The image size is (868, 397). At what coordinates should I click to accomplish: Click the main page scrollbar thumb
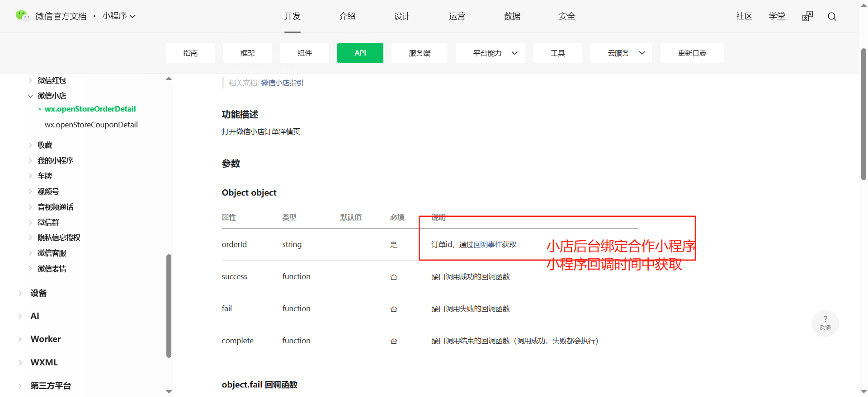click(x=863, y=114)
